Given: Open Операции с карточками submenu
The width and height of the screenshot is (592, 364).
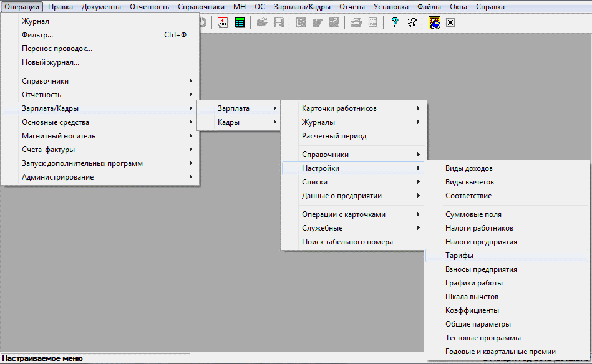Looking at the screenshot, I should (353, 214).
